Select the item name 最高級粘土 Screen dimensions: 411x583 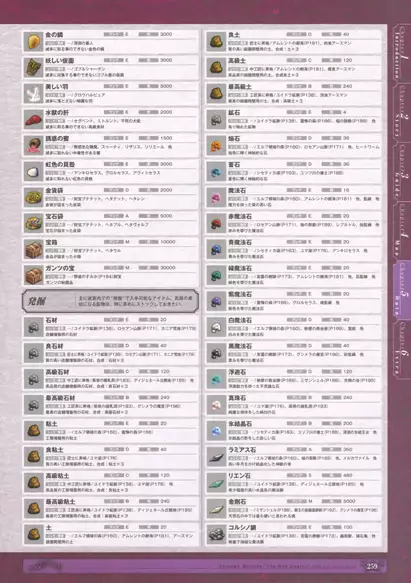tap(60, 502)
